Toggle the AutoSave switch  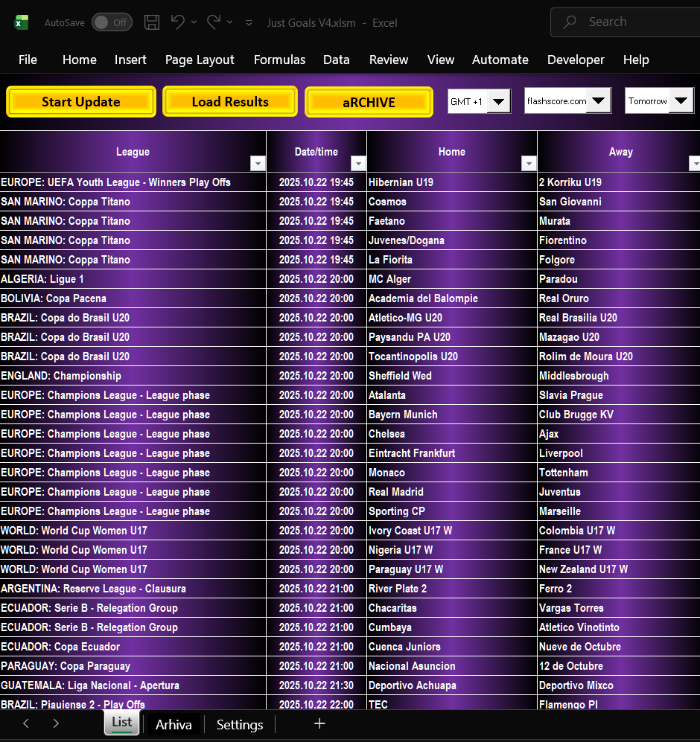(112, 22)
